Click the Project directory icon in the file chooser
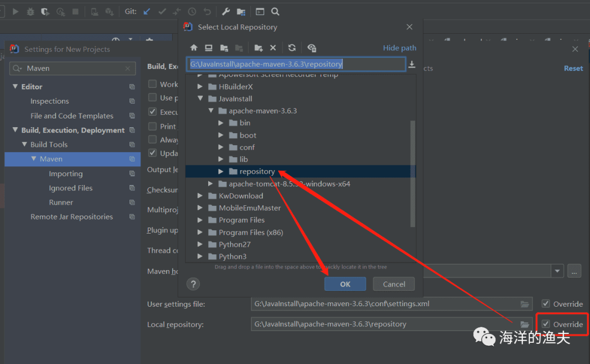The height and width of the screenshot is (364, 590). coord(225,48)
